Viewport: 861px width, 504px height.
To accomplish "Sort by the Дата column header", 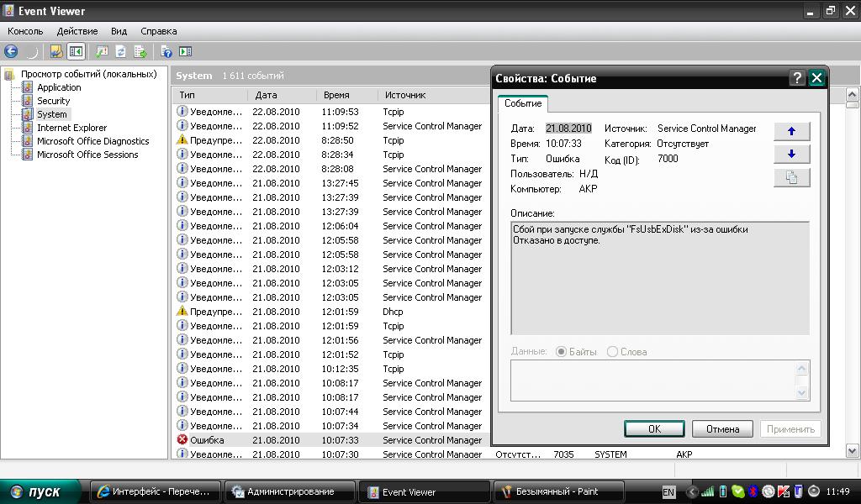I will (x=283, y=95).
